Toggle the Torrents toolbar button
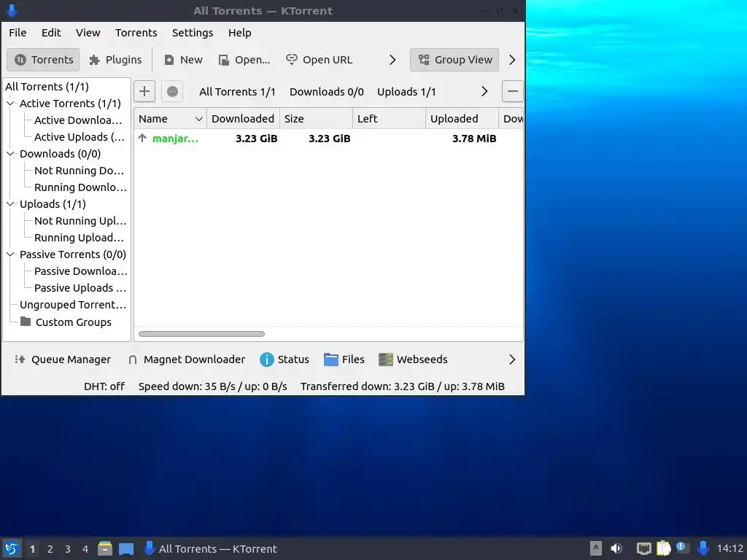This screenshot has height=560, width=747. (43, 60)
